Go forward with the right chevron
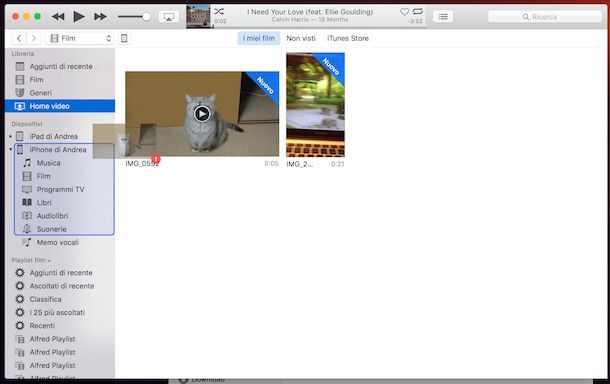The height and width of the screenshot is (384, 610). pyautogui.click(x=34, y=38)
